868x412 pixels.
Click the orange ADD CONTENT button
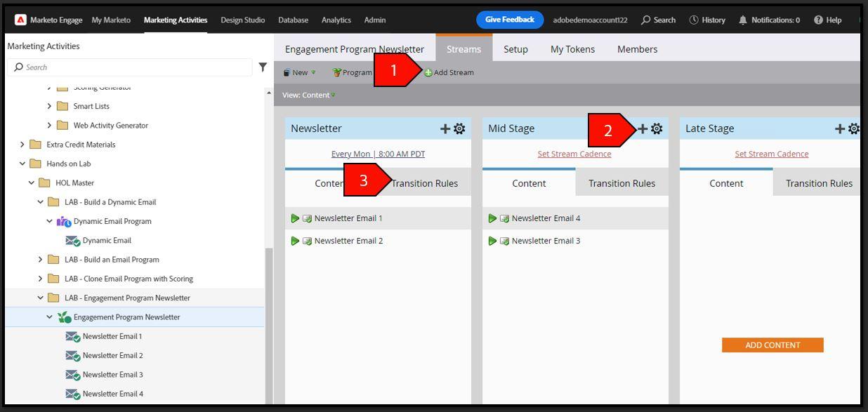(x=772, y=345)
